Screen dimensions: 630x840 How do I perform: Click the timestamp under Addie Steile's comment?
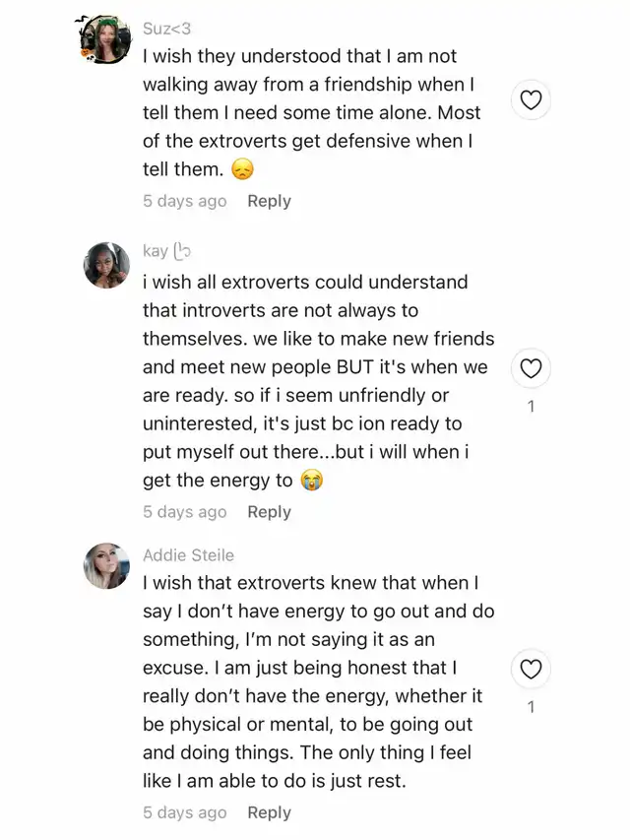click(x=184, y=812)
